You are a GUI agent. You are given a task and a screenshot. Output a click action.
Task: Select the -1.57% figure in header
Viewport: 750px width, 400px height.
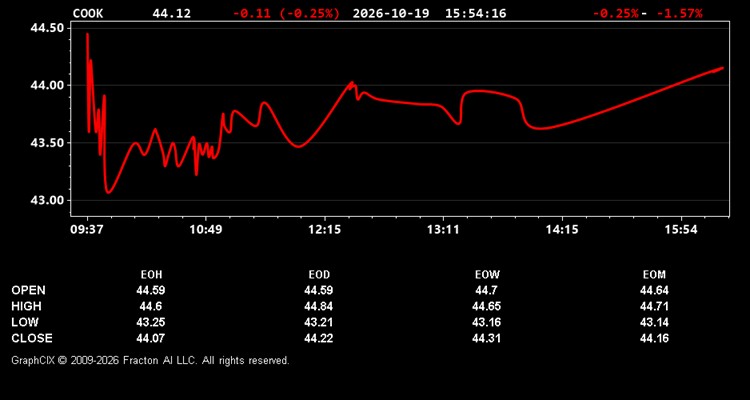[679, 13]
